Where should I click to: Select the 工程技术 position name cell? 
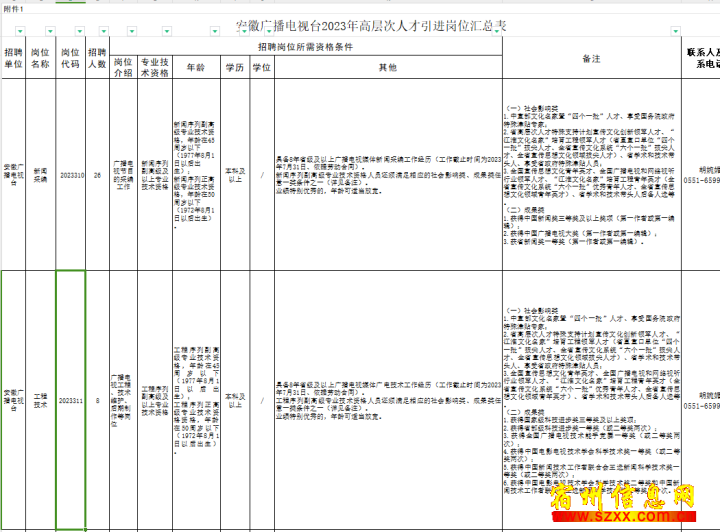tap(40, 400)
